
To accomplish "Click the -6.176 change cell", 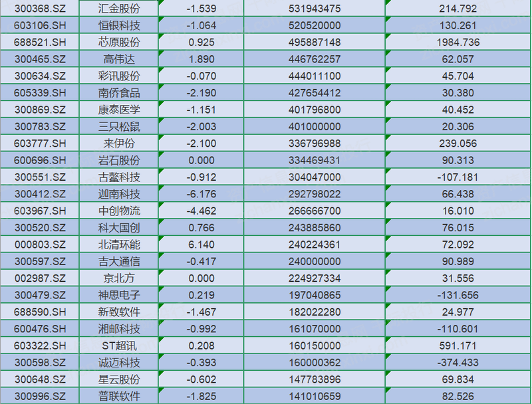I will coord(201,194).
